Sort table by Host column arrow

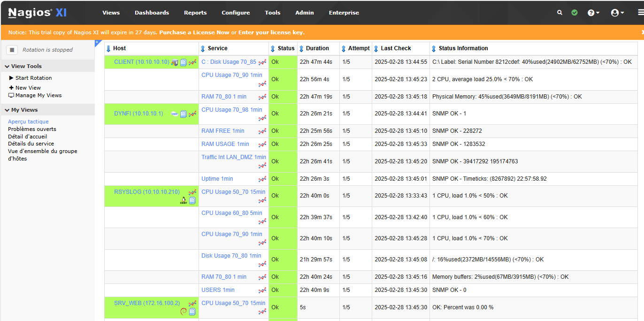click(109, 48)
